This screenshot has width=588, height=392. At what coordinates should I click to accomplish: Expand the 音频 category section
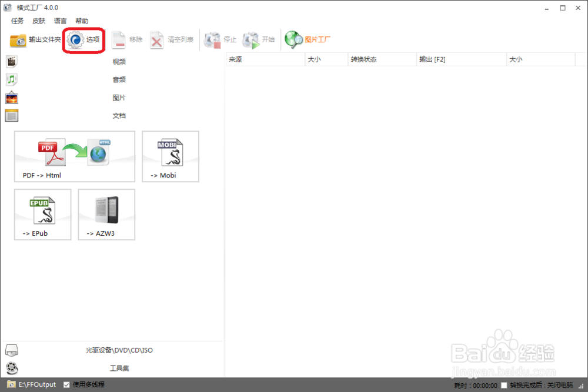tap(119, 79)
